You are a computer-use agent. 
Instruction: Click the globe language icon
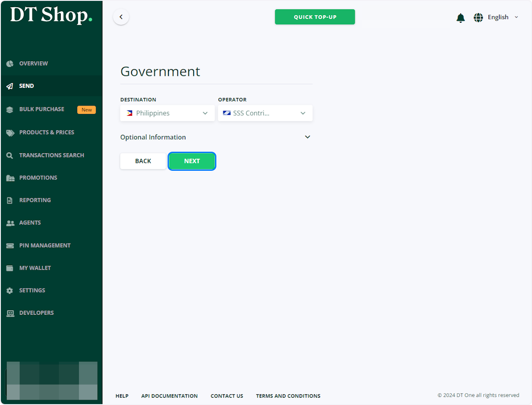click(x=478, y=17)
